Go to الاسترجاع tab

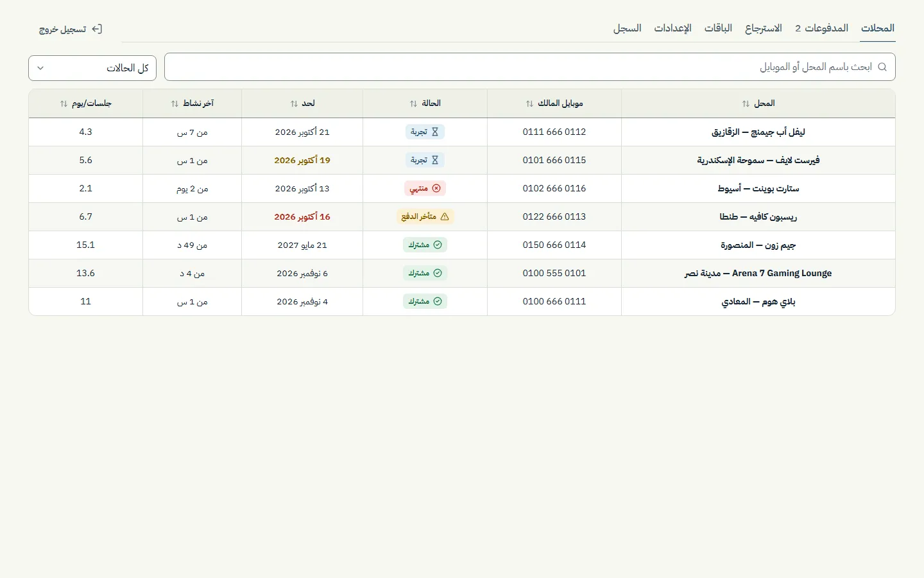764,28
